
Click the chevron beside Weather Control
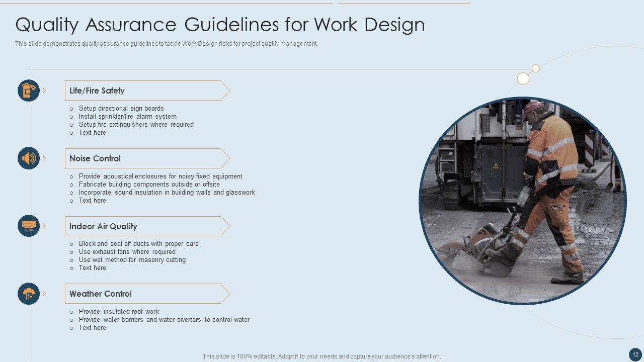click(44, 294)
